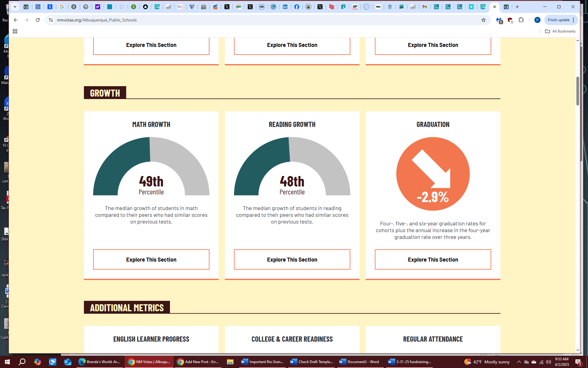Open the Extensions puzzle icon
Viewport: 588px width, 368px height.
521,20
